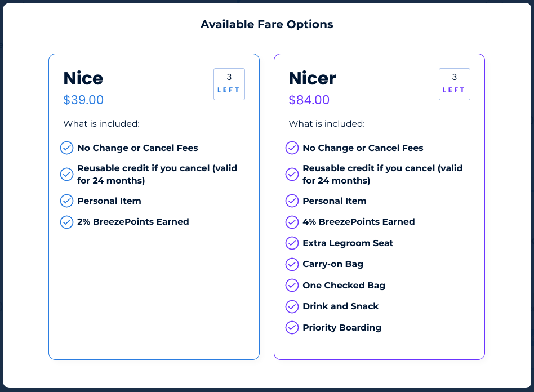Click the Available Fare Options heading
The height and width of the screenshot is (392, 534).
266,24
